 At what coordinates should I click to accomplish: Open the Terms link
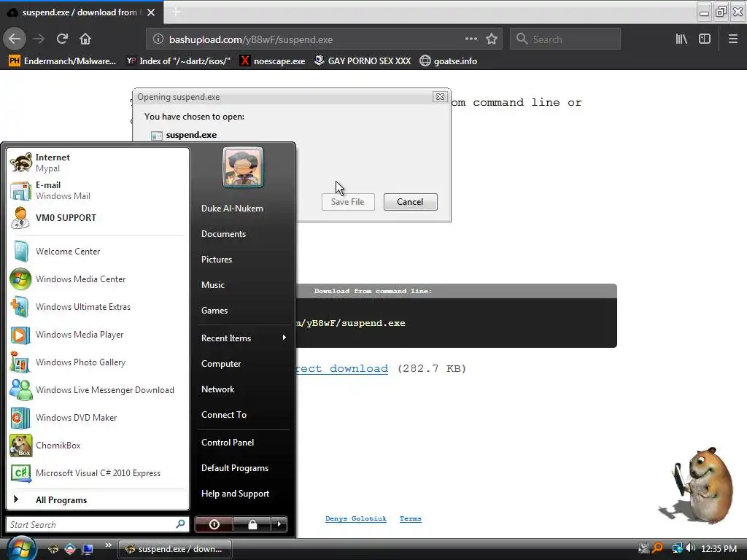(410, 518)
